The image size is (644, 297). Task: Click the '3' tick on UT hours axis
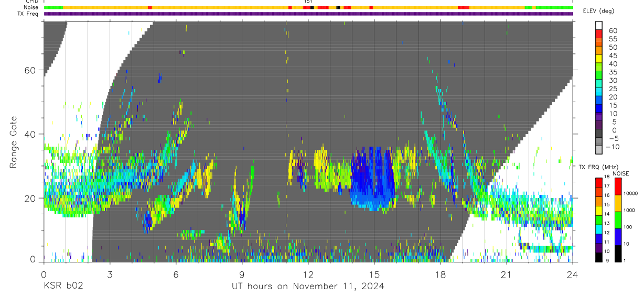coord(110,274)
